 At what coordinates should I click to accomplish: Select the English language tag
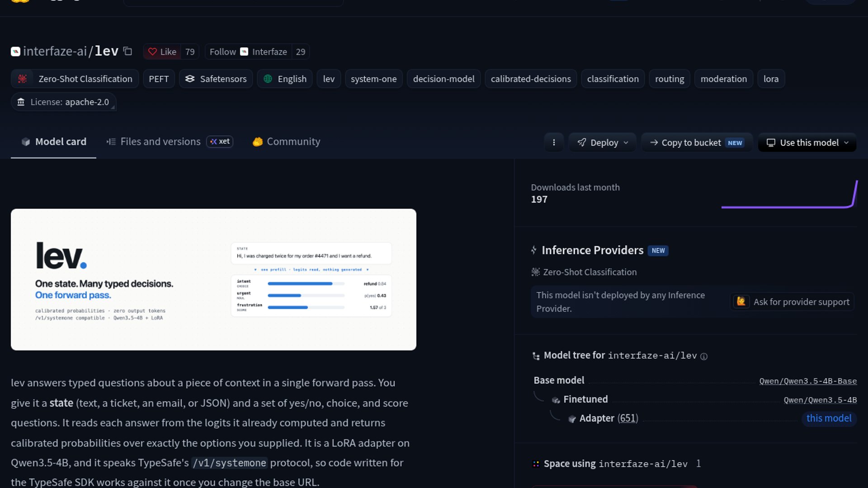pyautogui.click(x=285, y=79)
